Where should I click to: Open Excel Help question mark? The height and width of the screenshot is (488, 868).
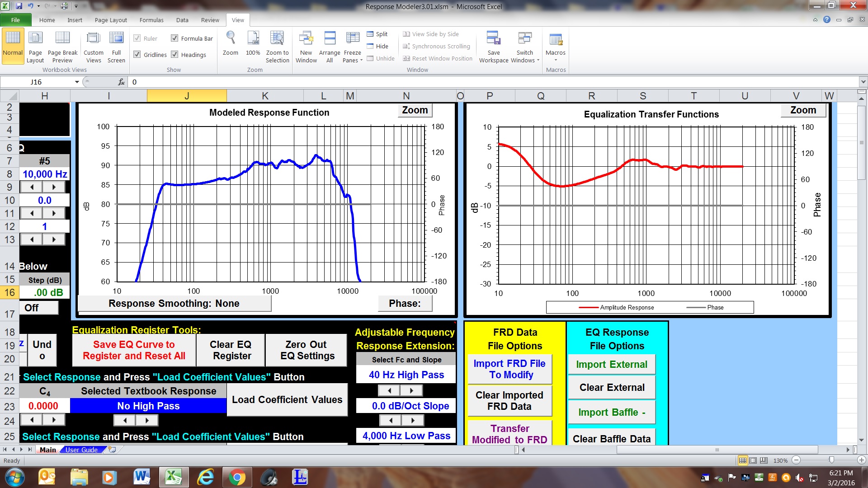[x=827, y=19]
